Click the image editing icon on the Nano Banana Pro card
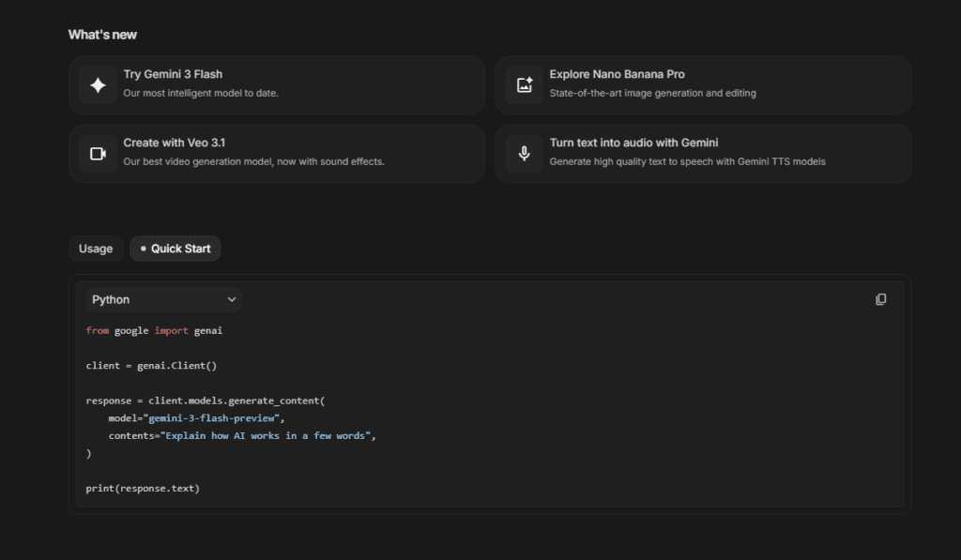Screen dimensions: 961x560 point(524,84)
